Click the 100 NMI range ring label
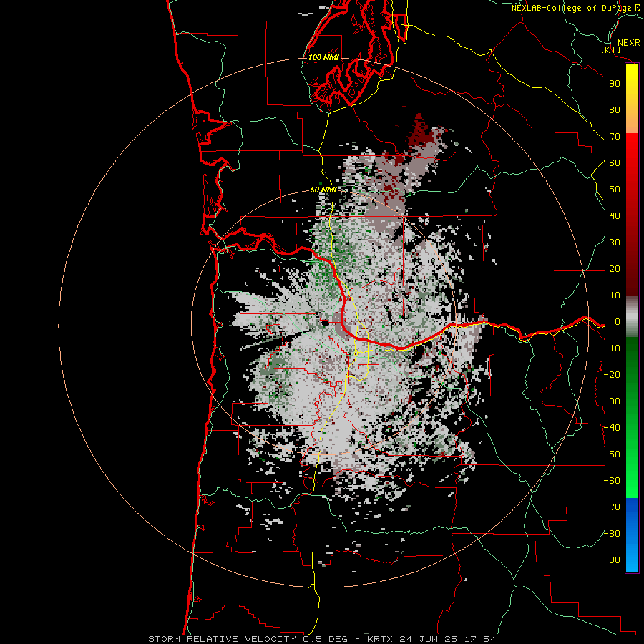This screenshot has height=644, width=644. (323, 57)
